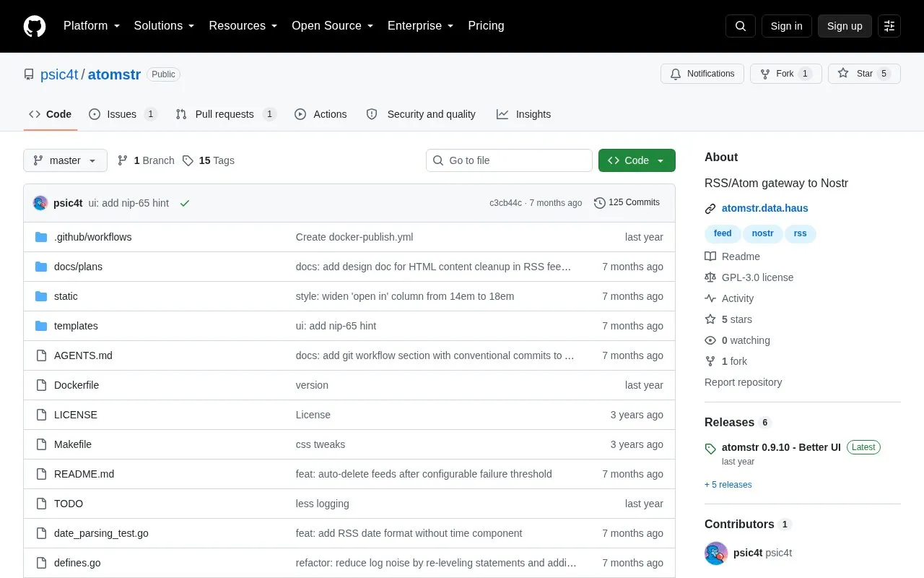Switch to the Pull requests tab
924x578 pixels.
point(226,114)
